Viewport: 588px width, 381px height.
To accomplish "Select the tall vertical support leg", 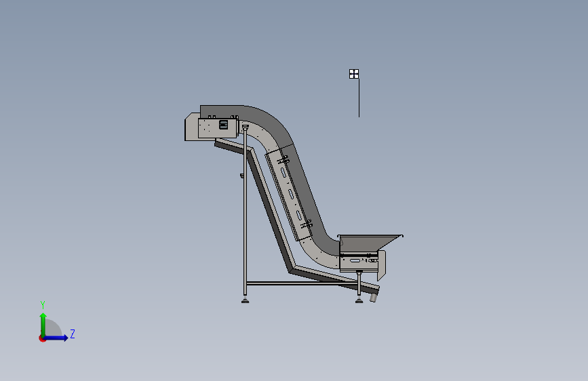I will point(245,213).
